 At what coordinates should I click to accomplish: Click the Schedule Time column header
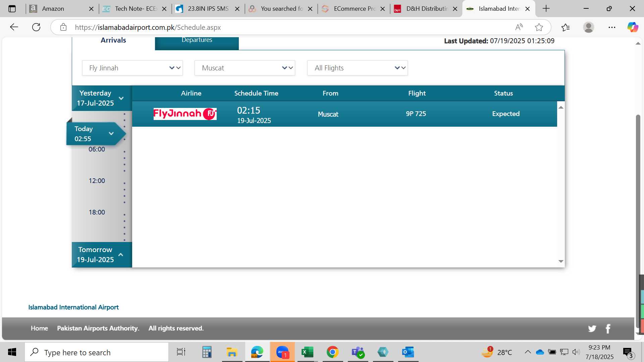click(256, 94)
